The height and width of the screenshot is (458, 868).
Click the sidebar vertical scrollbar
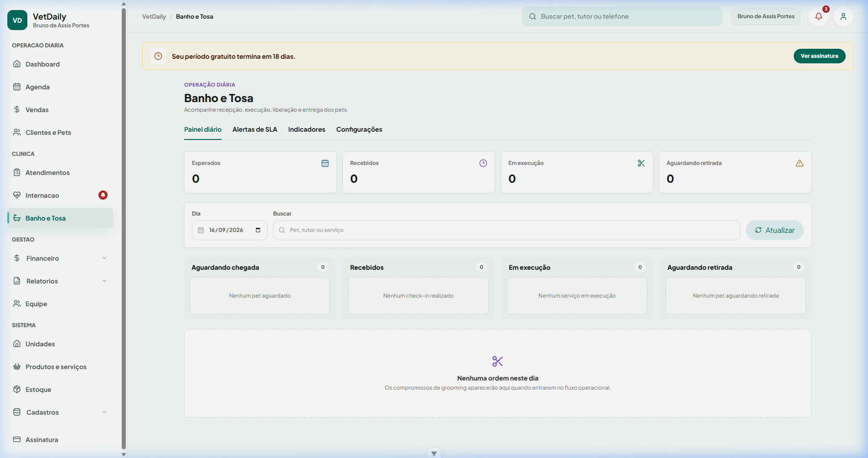point(124,228)
